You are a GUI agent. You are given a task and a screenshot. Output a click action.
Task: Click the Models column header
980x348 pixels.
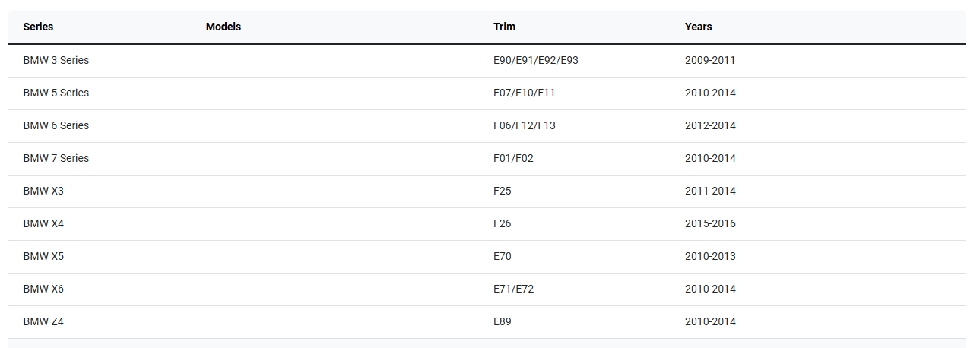pos(223,27)
